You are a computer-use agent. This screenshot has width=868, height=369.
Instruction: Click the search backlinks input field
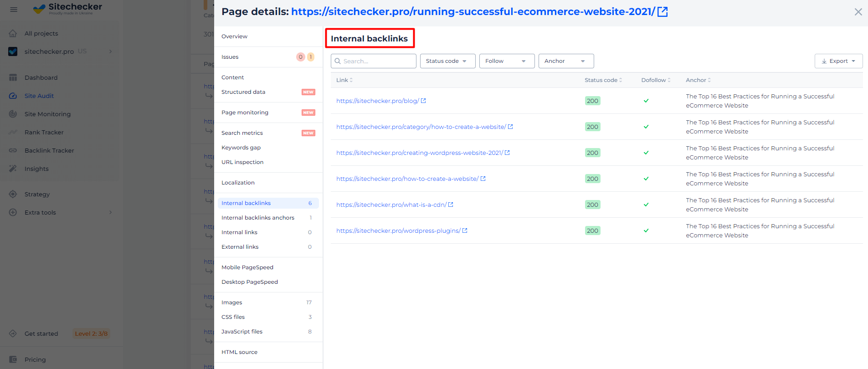[374, 61]
